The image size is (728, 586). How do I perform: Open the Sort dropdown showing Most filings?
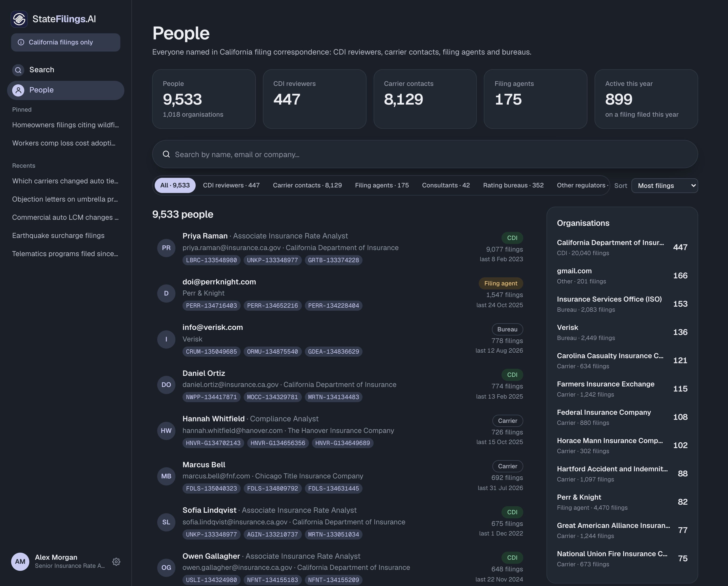665,186
